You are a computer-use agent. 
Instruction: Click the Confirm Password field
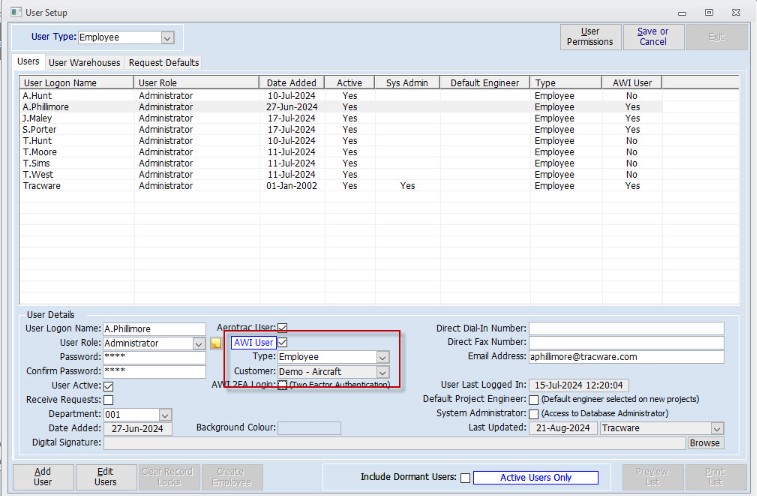click(x=154, y=371)
